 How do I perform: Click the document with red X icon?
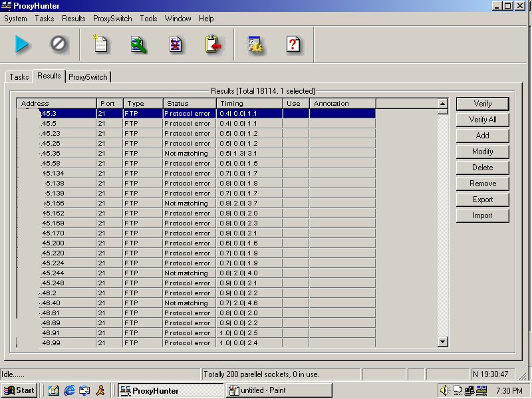pyautogui.click(x=176, y=45)
